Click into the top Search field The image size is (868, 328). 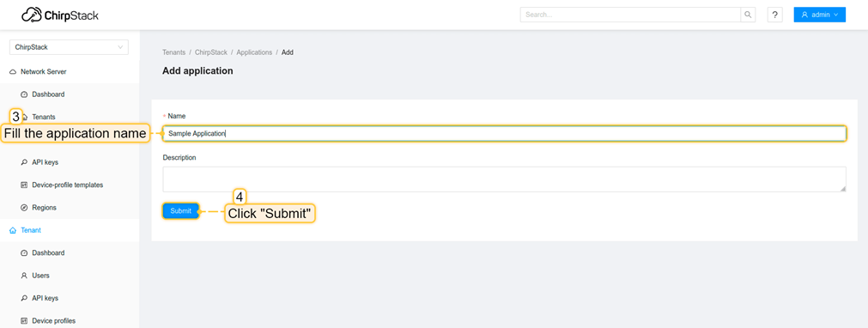pyautogui.click(x=630, y=15)
